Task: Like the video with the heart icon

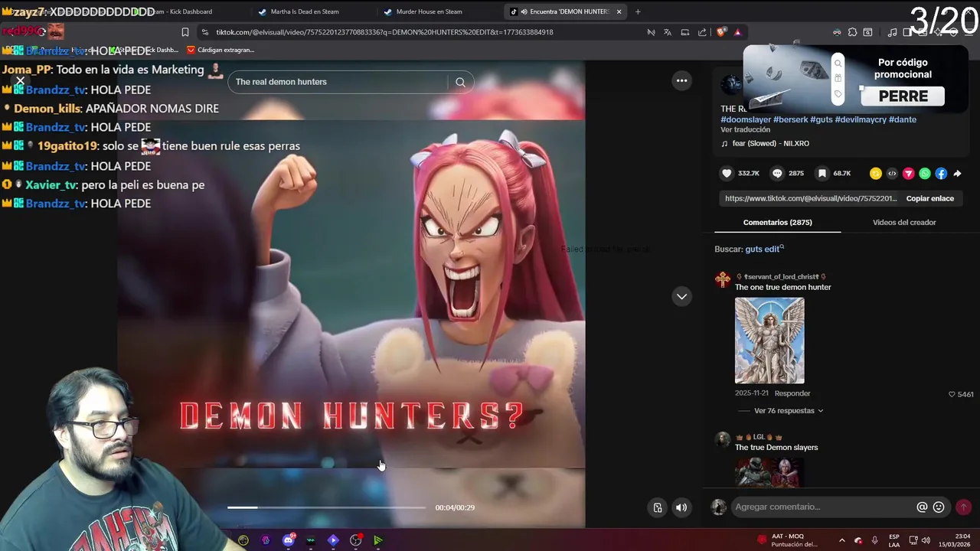Action: click(x=727, y=174)
